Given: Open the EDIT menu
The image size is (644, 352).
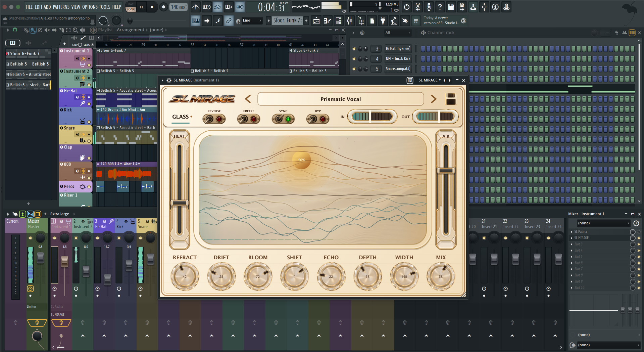Looking at the screenshot, I should (x=39, y=7).
